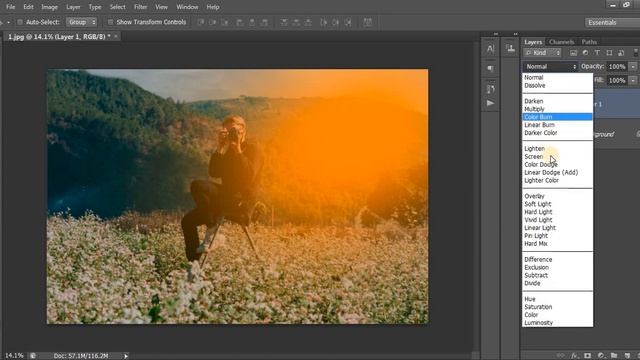Open the Paragraph panel icon in dock
Viewport: 640px width, 360px height.
tap(490, 69)
